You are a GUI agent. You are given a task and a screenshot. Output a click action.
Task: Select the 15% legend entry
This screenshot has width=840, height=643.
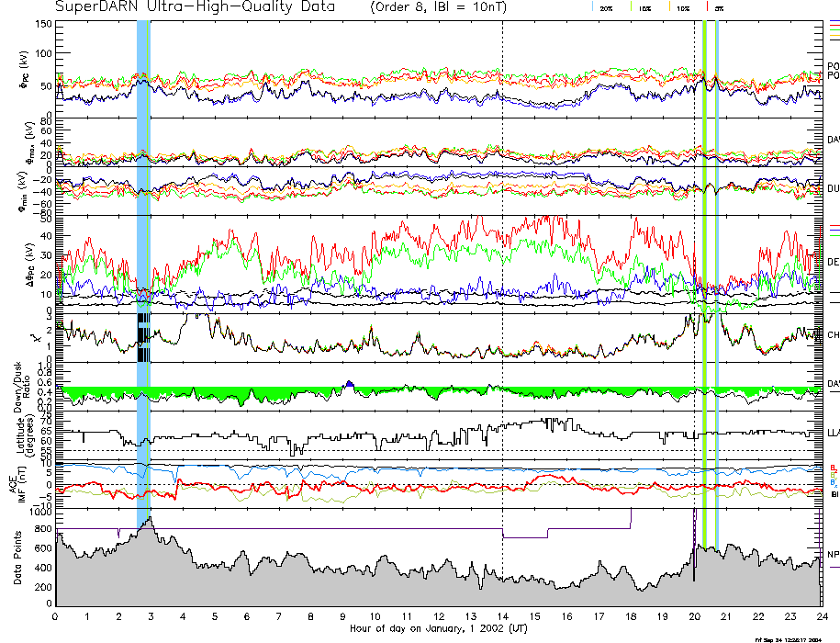pos(644,7)
